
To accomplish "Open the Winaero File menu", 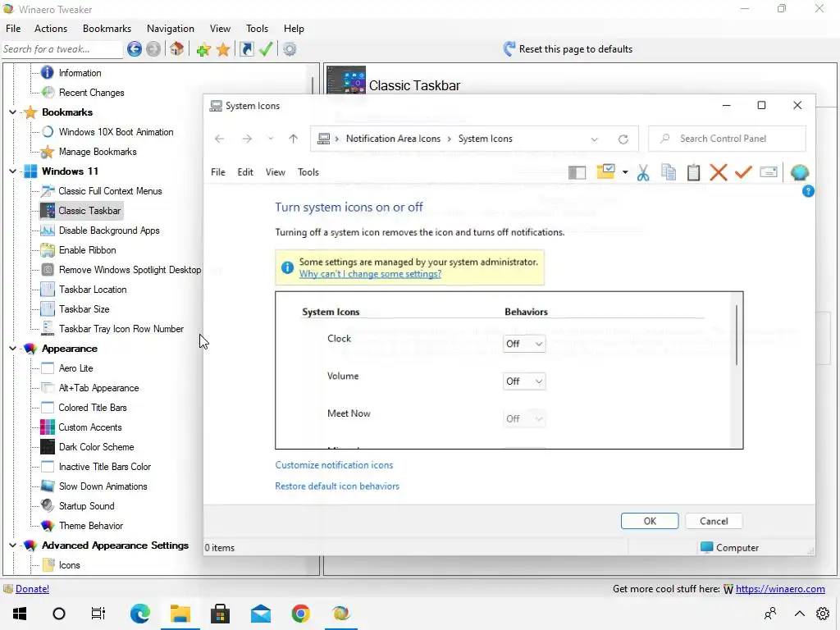I will 13,29.
